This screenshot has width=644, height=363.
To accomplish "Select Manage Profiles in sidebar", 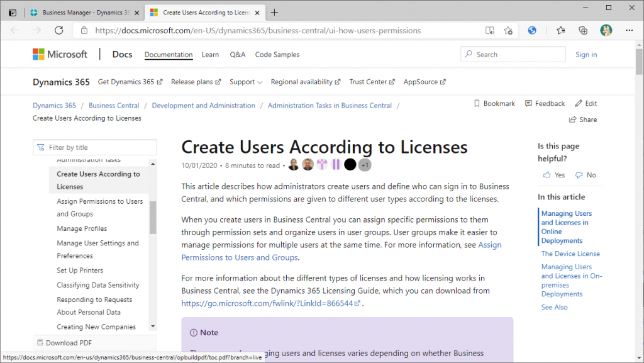I will 82,228.
